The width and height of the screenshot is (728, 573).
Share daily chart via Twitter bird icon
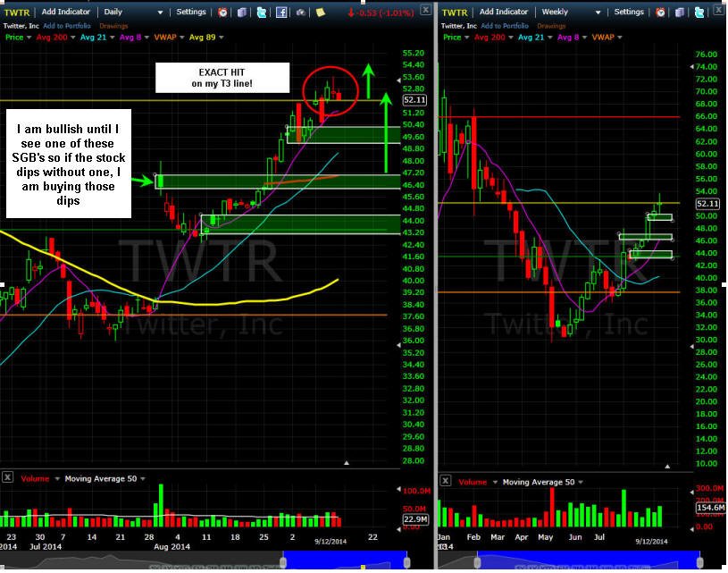(262, 13)
